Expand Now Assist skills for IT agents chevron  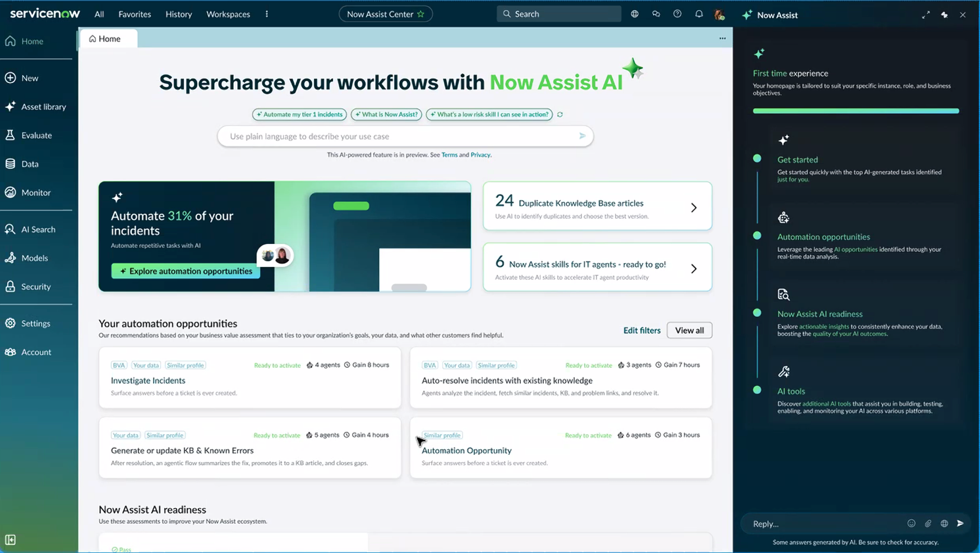pyautogui.click(x=694, y=269)
